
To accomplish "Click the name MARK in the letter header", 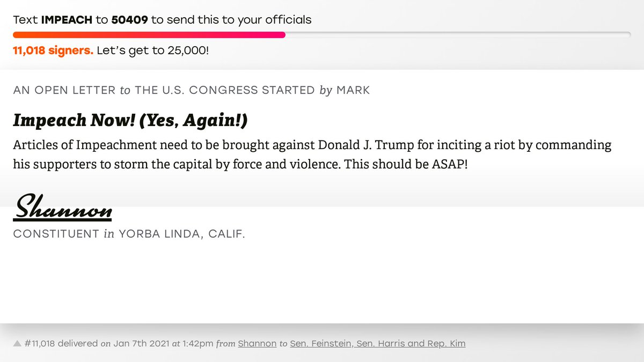I will pos(353,90).
